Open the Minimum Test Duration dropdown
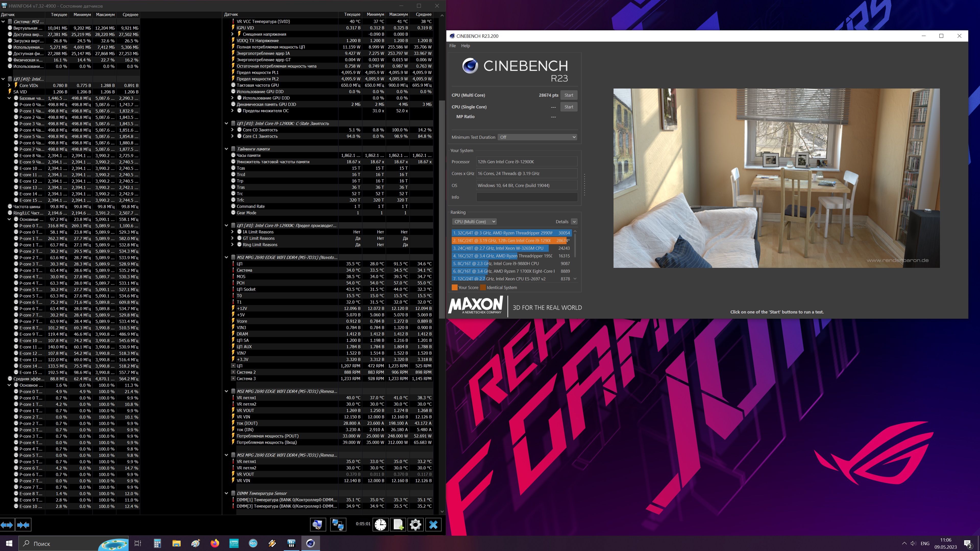Viewport: 980px width, 551px height. (537, 137)
